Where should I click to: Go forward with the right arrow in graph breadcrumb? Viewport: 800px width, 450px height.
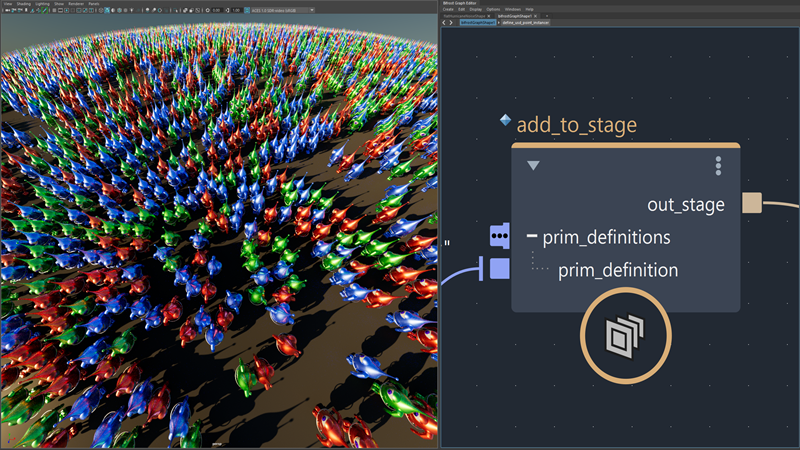point(453,22)
